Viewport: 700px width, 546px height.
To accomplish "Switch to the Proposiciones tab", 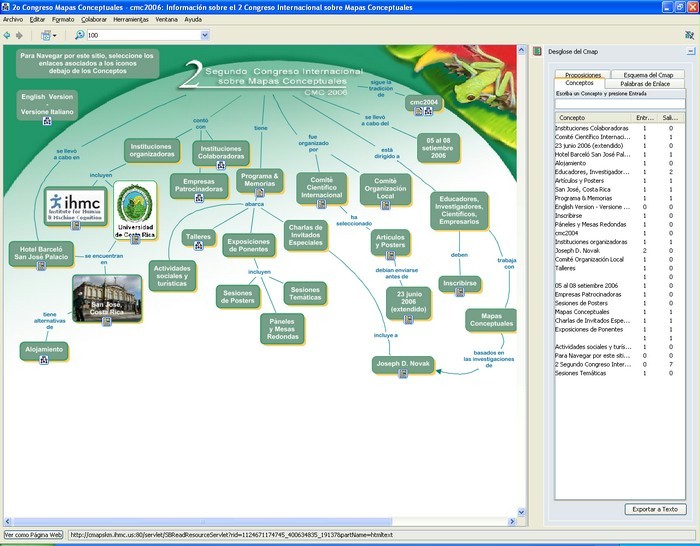I will [583, 75].
